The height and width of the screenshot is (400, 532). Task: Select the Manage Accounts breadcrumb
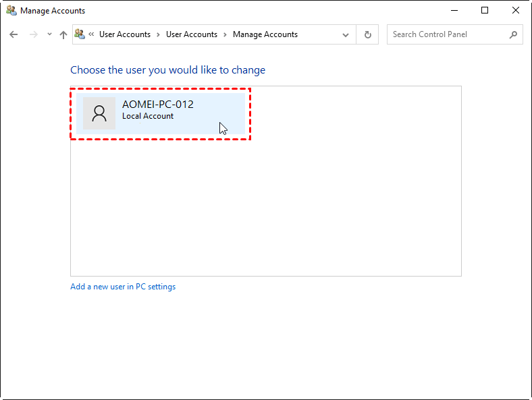pos(265,34)
